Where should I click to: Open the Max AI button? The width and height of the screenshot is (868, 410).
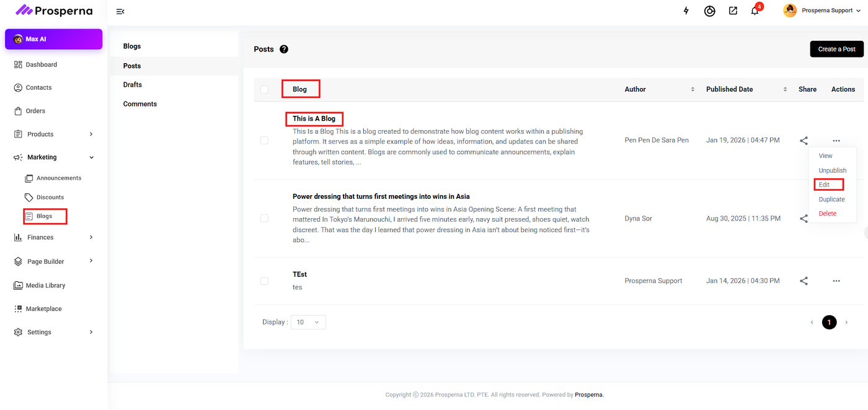click(53, 39)
